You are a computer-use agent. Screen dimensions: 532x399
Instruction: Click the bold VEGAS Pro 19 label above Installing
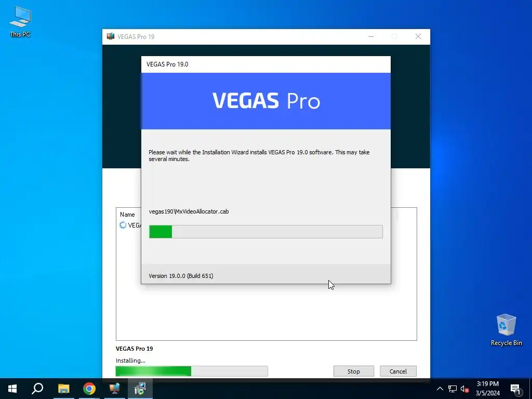click(135, 349)
